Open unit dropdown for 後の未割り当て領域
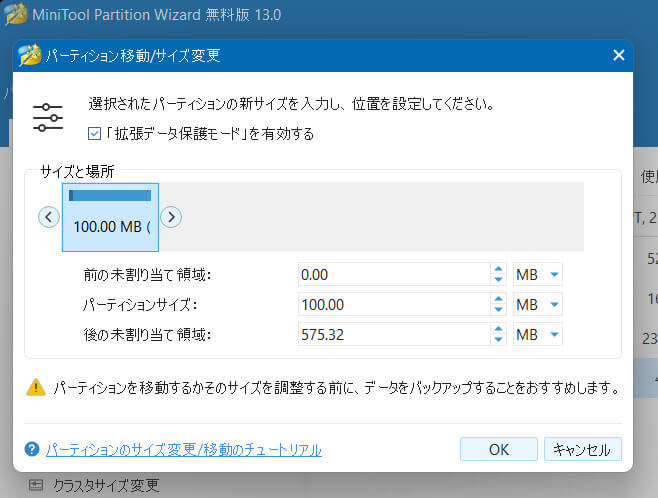Screen dimensions: 658x498 click(553, 334)
